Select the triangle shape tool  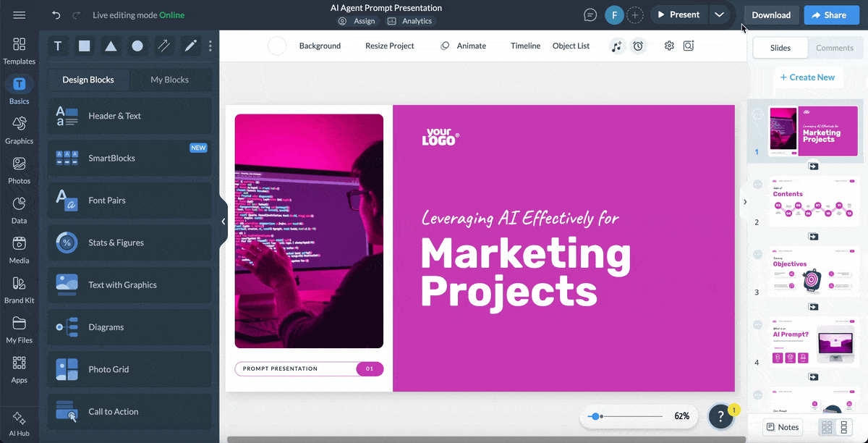coord(111,46)
